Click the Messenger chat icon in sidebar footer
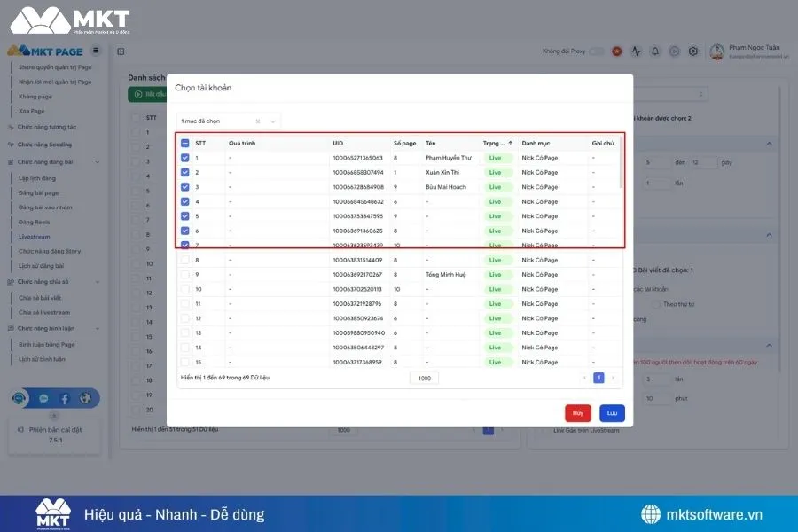Viewport: 798px width, 532px height. pyautogui.click(x=43, y=399)
